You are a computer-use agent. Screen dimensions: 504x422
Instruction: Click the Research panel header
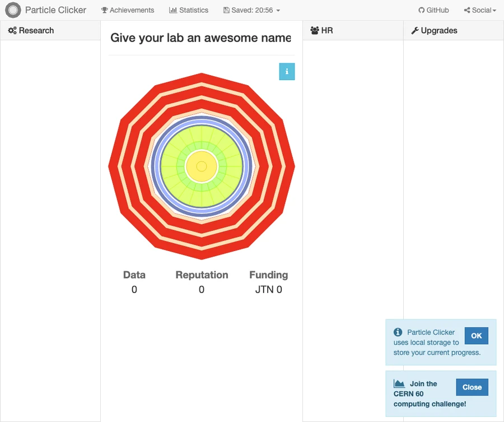[50, 31]
